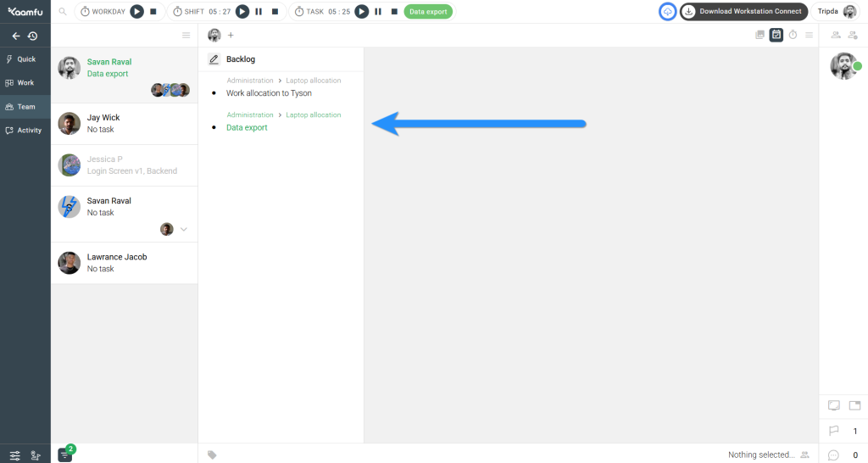Open the filter icon with badge 2

[65, 455]
